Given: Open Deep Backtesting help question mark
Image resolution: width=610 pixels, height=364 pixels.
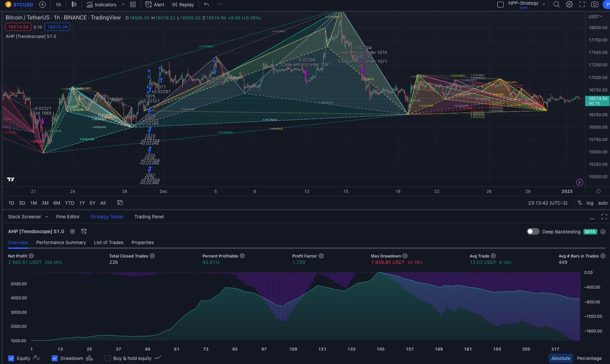Looking at the screenshot, I should pos(603,231).
